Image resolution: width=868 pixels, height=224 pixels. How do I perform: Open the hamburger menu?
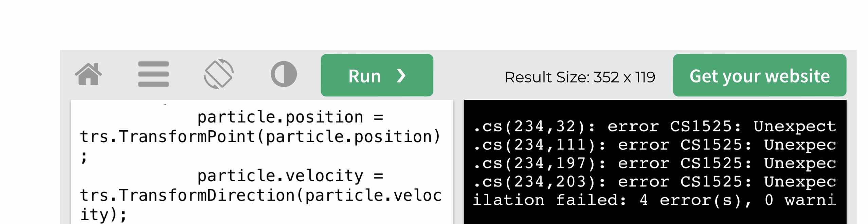tap(153, 74)
